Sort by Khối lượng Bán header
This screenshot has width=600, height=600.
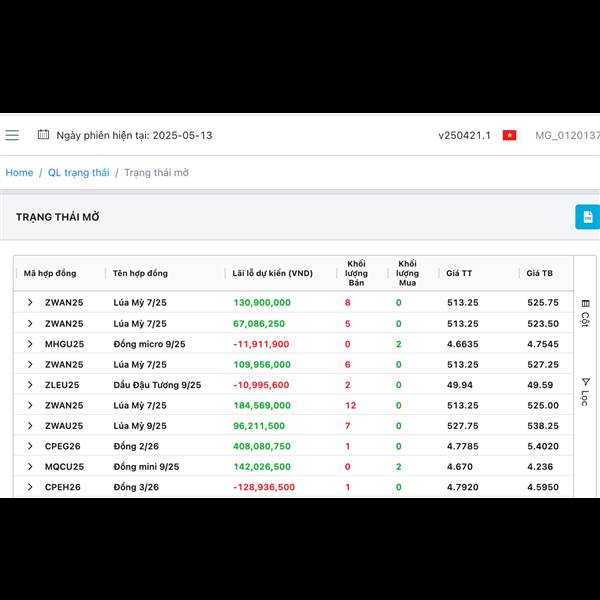356,273
